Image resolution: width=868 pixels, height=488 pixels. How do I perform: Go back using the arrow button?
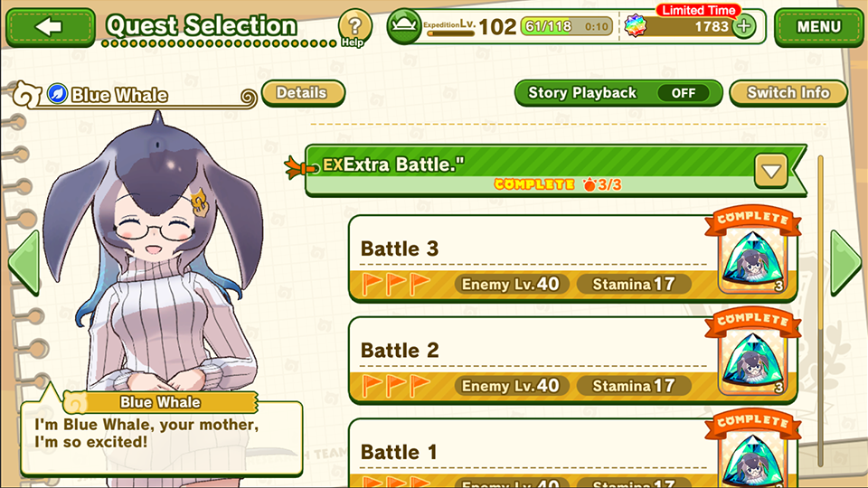[51, 26]
